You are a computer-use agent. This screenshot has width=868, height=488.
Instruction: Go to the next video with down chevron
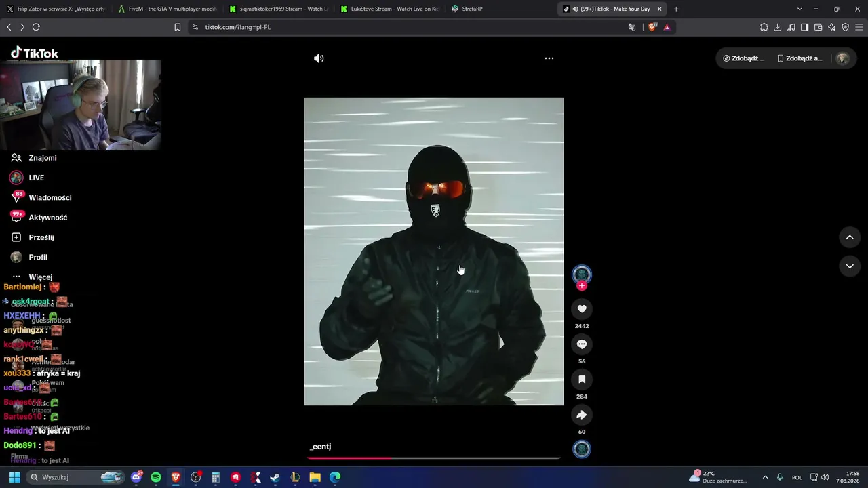(x=850, y=266)
